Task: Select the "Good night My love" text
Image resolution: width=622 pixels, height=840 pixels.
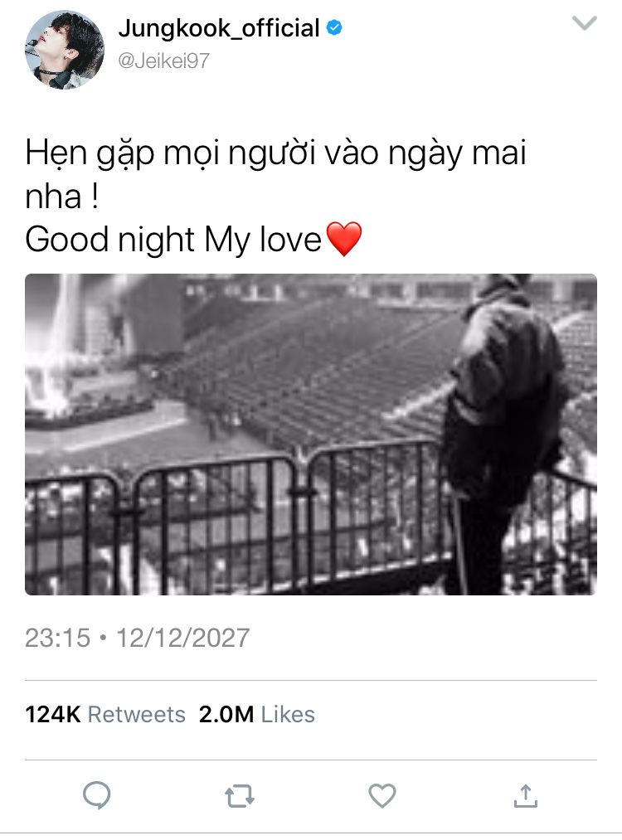Action: pos(173,240)
